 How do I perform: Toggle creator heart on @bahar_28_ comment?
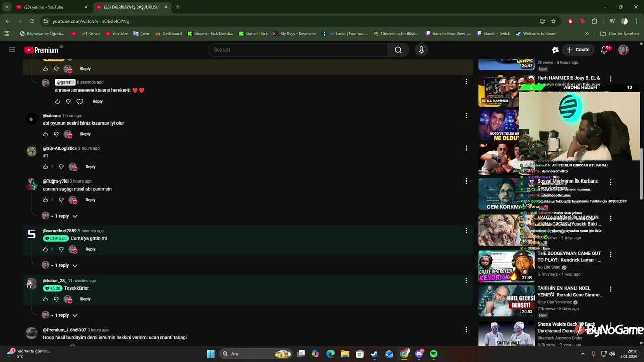click(68, 299)
